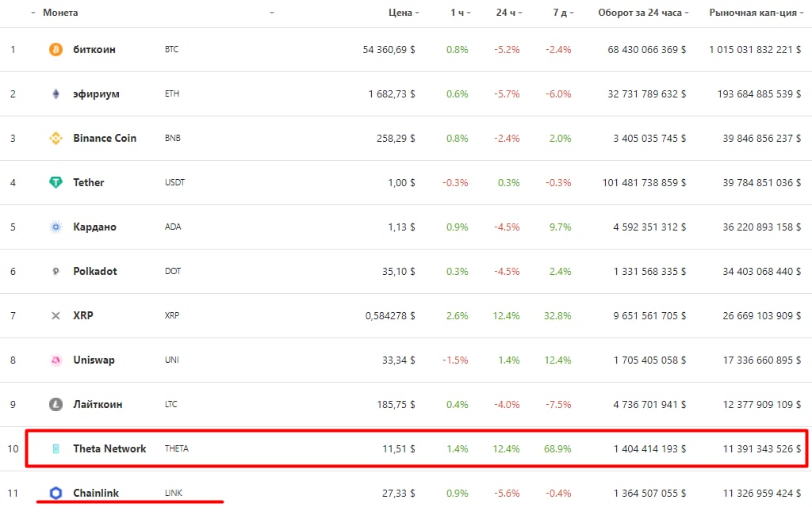
Task: Click the Polkadot logo icon
Action: (x=56, y=271)
